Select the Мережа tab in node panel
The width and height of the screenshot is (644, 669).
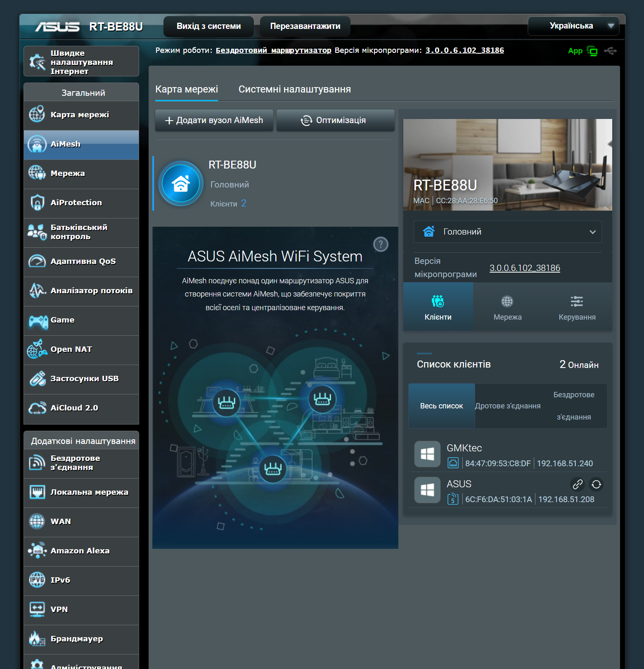coord(508,307)
